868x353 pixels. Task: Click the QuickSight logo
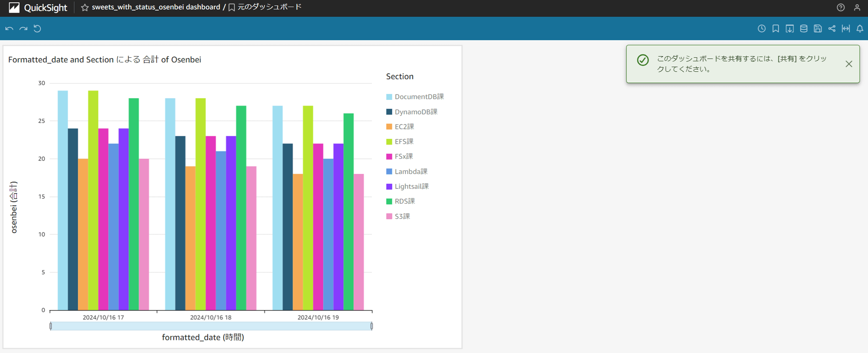[x=38, y=7]
